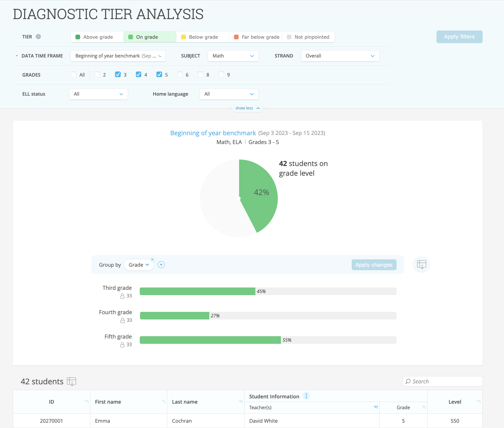Click the search magnifier icon
This screenshot has height=428, width=504.
408,381
